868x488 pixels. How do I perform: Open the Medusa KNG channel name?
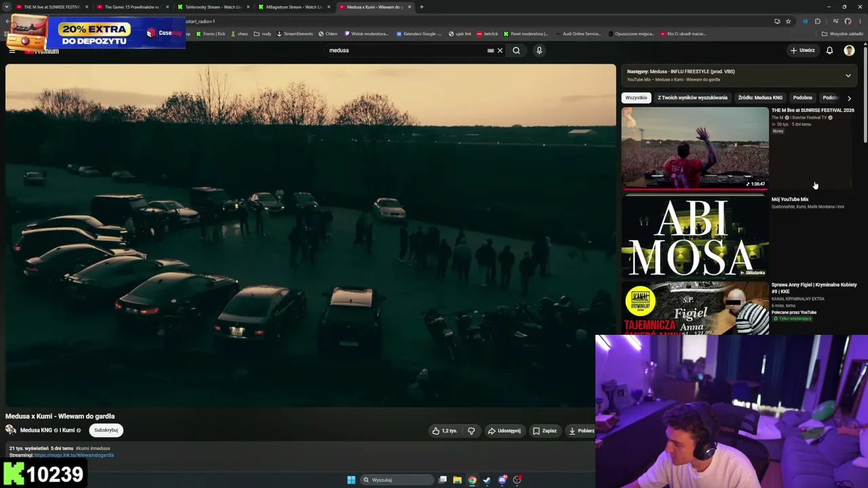36,430
